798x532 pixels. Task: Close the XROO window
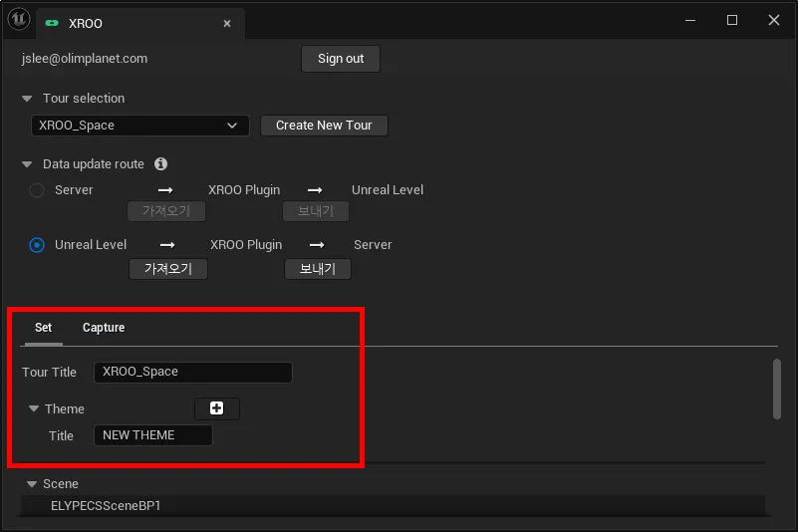point(773,20)
